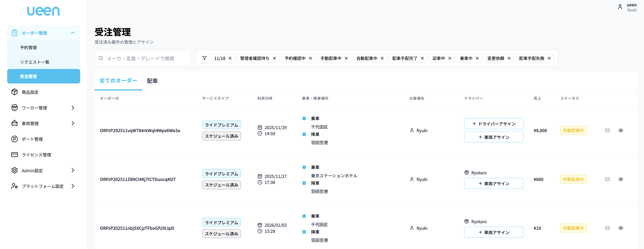Open ライセンス管理 card icon item
Viewport: 644px width, 249px height.
click(x=36, y=155)
